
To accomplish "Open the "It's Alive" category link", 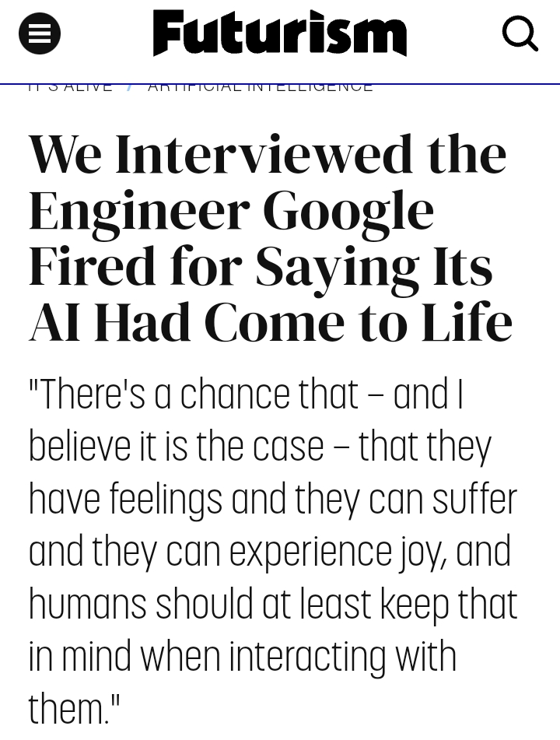I will 70,88.
